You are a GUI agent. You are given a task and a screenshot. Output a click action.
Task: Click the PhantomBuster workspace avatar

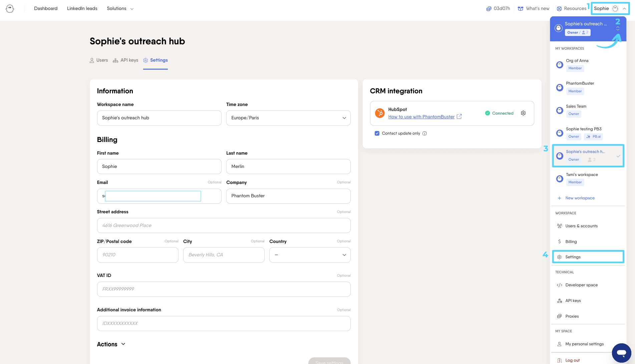click(560, 87)
